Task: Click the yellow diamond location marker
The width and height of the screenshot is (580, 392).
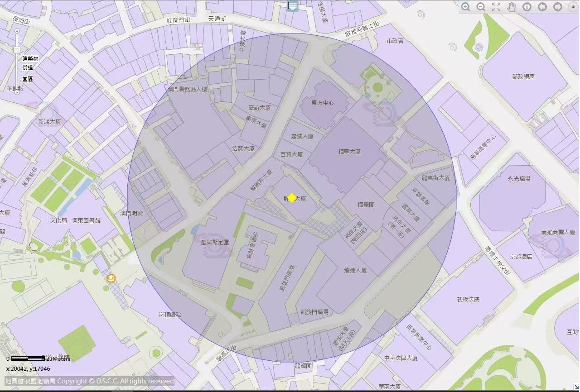Action: tap(292, 198)
